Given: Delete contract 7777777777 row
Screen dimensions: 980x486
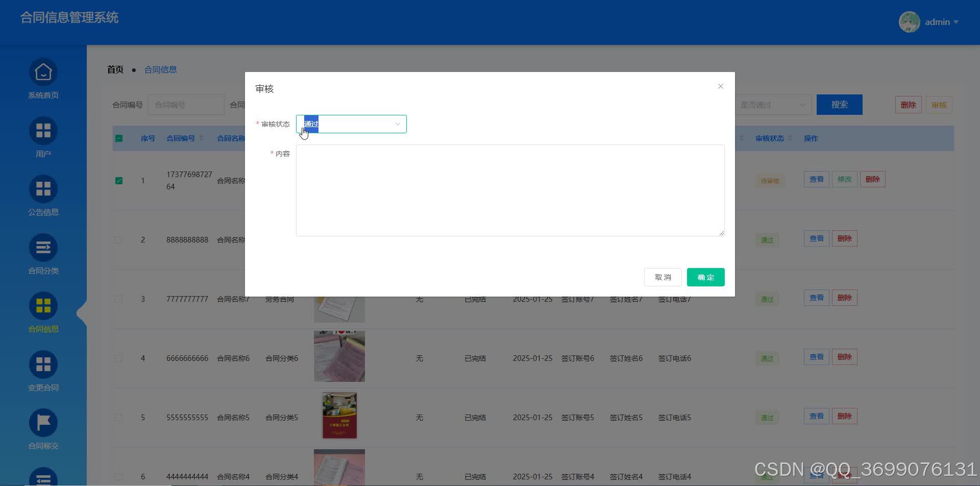Looking at the screenshot, I should pyautogui.click(x=845, y=298).
